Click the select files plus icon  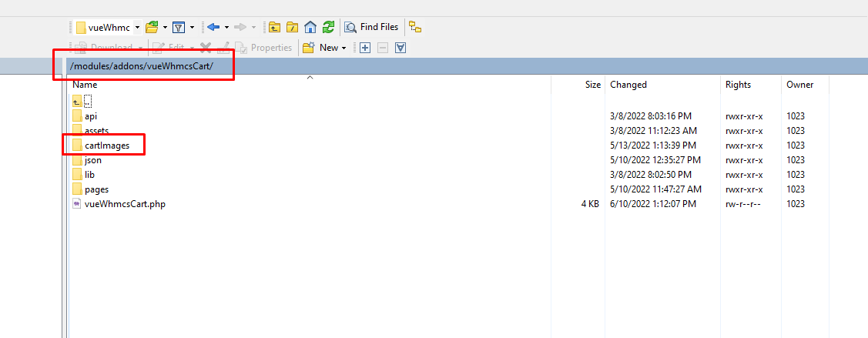tap(365, 48)
